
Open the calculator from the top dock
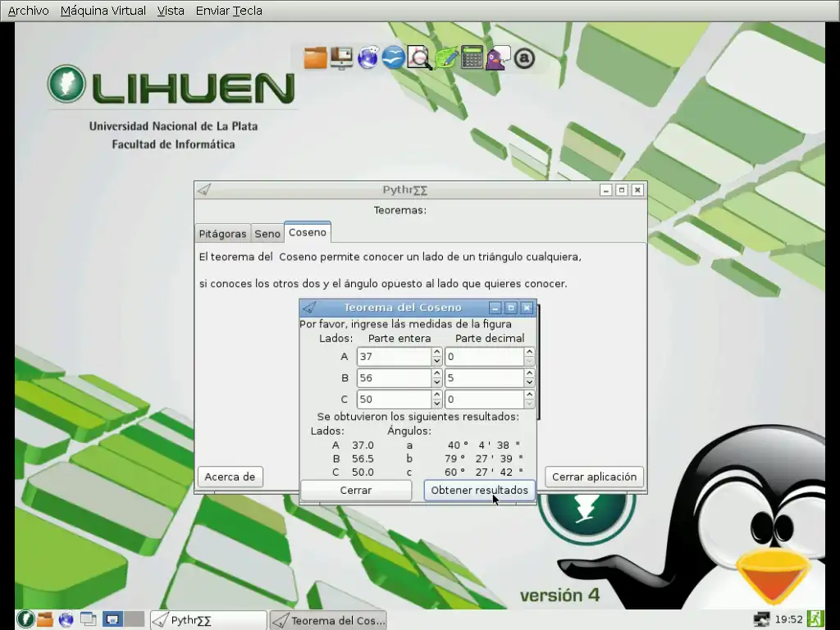tap(472, 58)
